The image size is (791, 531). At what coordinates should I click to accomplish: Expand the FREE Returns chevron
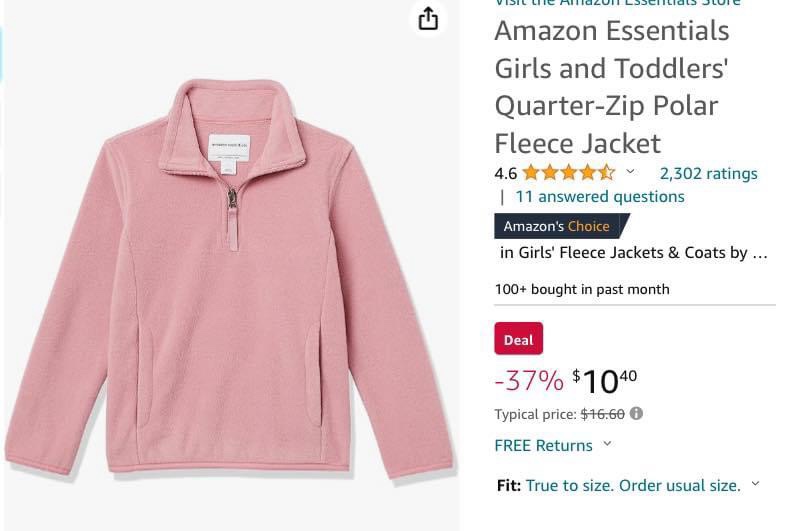coord(607,444)
